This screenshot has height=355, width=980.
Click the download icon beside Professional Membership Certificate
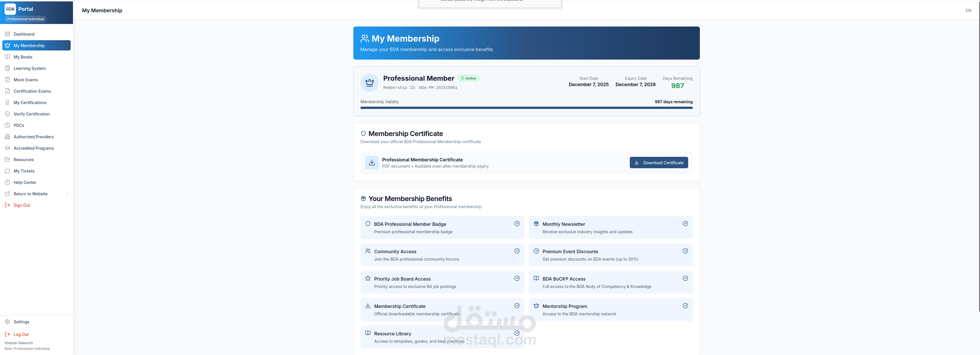pos(372,163)
